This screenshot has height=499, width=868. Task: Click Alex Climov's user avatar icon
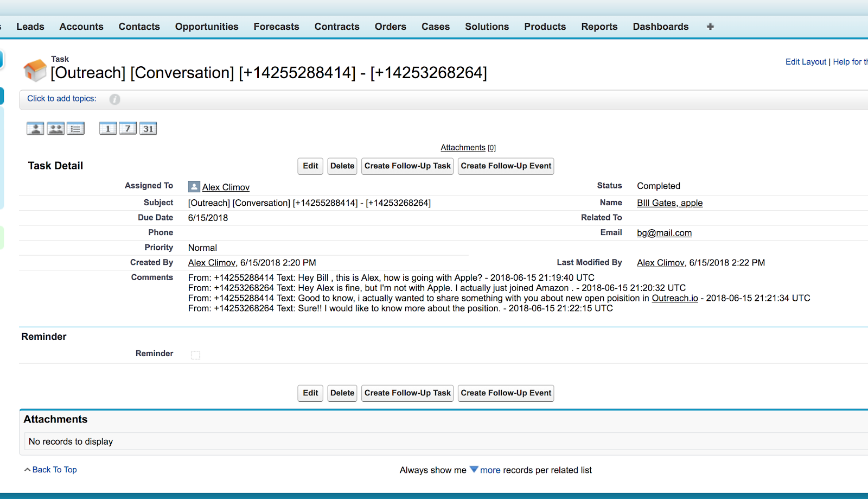[194, 187]
